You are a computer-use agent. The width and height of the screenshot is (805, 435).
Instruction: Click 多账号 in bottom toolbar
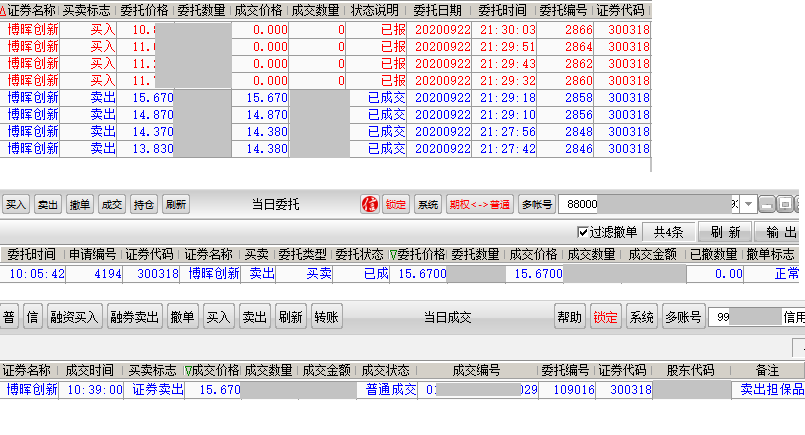(683, 317)
